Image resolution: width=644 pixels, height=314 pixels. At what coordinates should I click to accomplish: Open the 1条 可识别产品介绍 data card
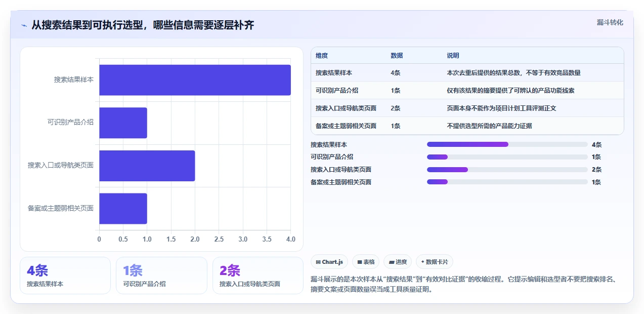(161, 276)
